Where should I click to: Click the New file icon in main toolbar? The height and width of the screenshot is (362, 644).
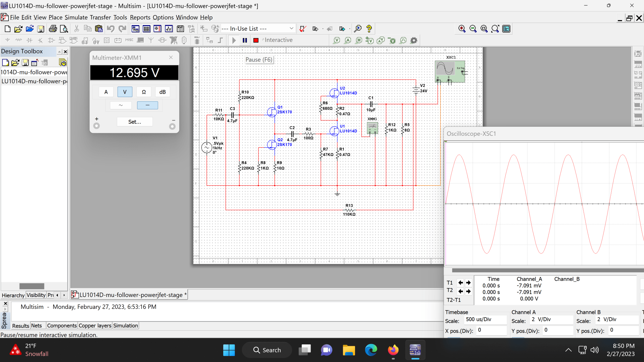[x=8, y=29]
